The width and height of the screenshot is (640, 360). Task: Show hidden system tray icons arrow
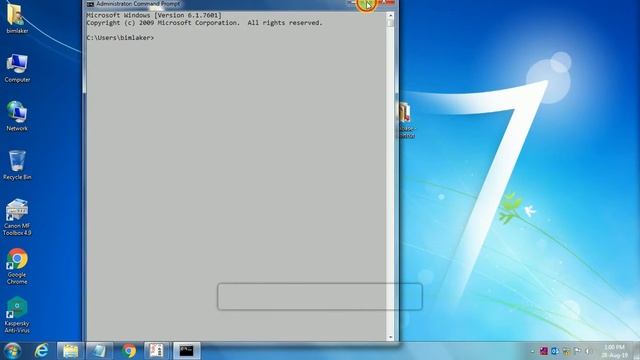(x=532, y=351)
